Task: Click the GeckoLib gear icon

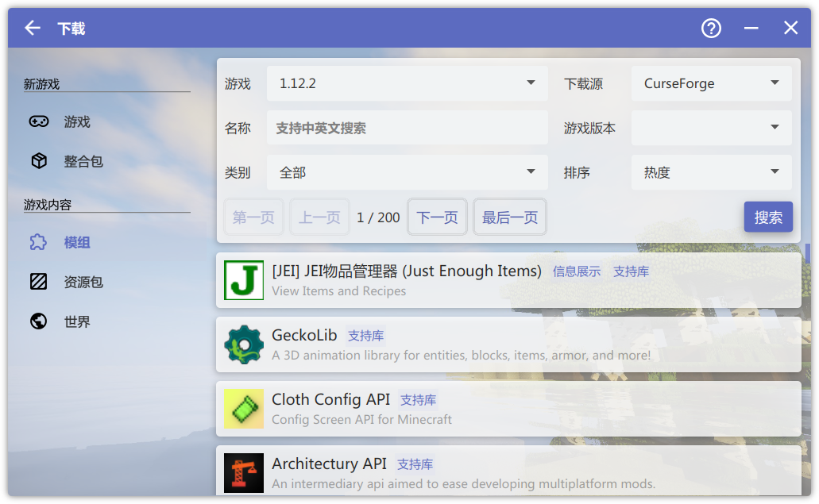Action: click(x=243, y=344)
